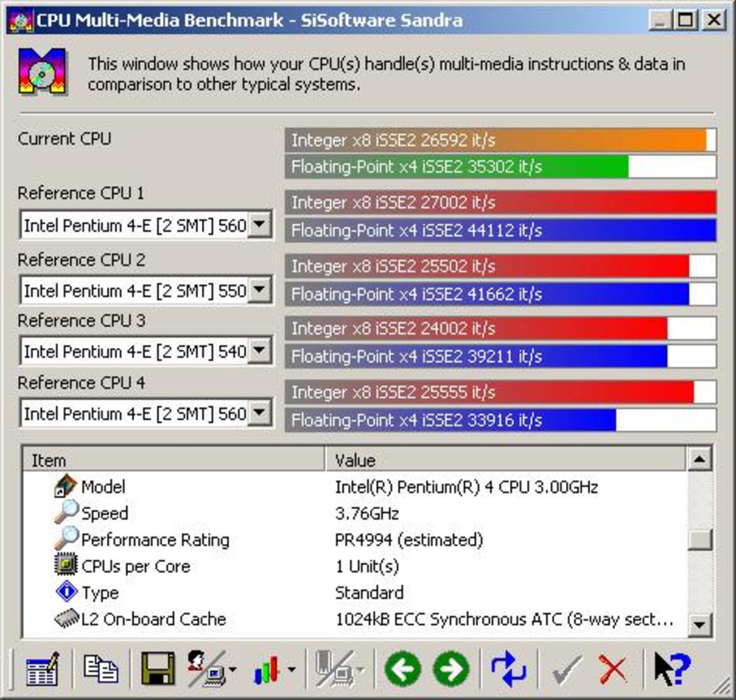Open the person-computer icon's dropdown arrow
The image size is (736, 700).
point(233,670)
